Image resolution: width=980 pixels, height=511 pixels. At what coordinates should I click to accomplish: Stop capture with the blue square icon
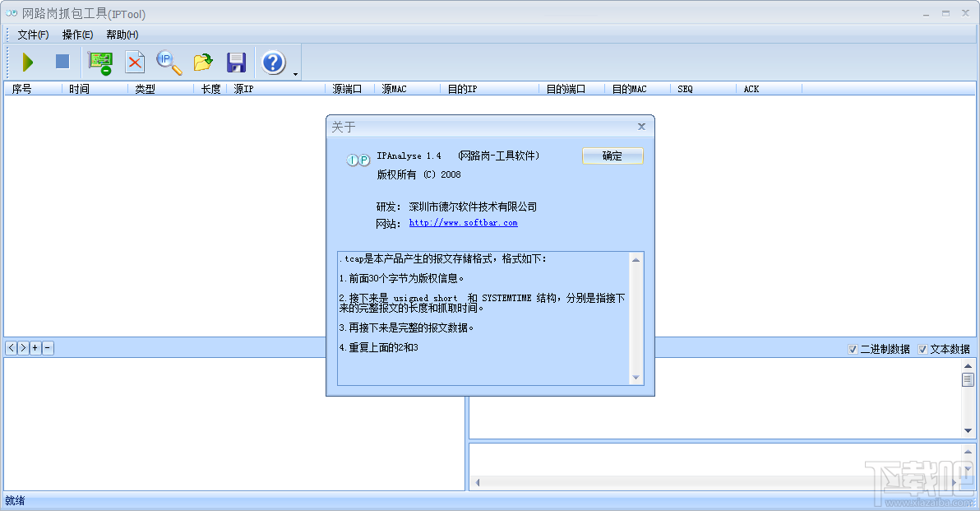click(x=62, y=61)
